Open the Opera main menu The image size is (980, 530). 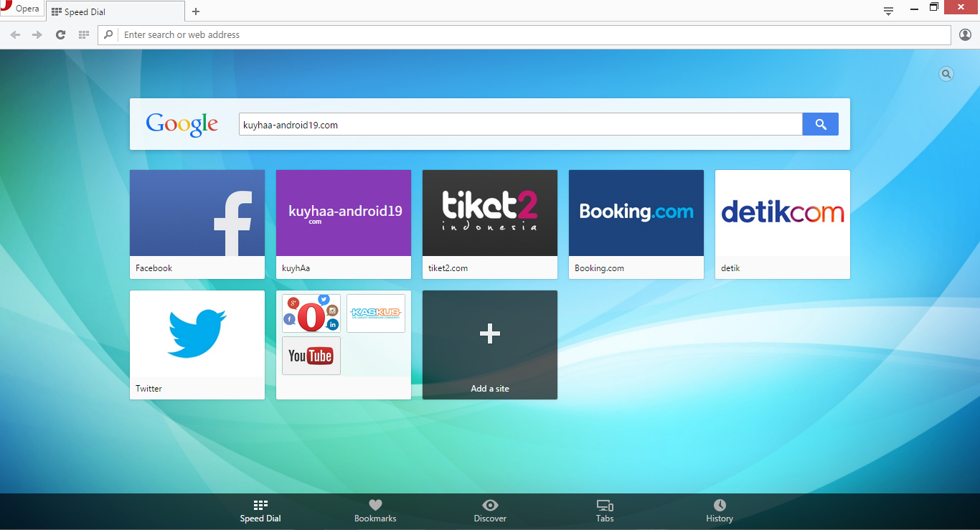21,9
